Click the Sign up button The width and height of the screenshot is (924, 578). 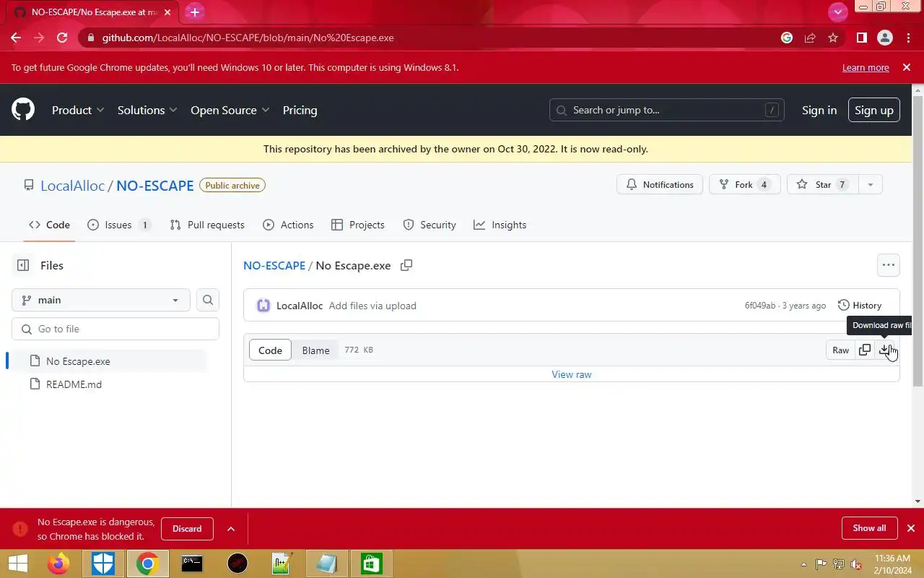pos(874,110)
